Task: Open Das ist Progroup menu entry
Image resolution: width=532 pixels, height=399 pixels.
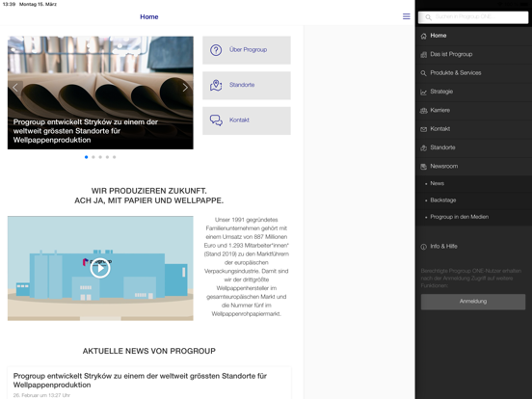Action: (473, 54)
